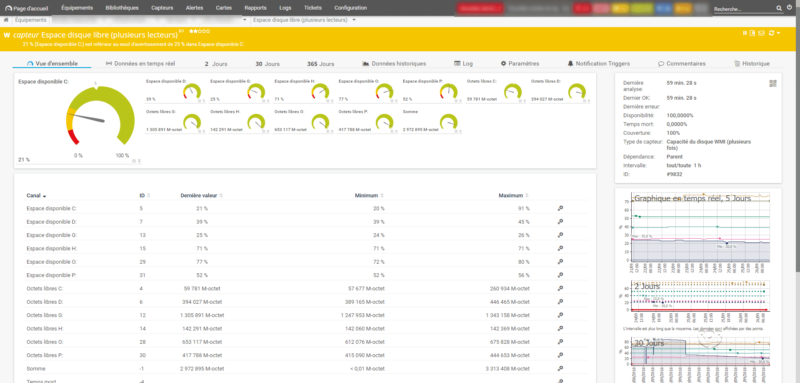Viewport: 800px width, 383px height.
Task: Open the Équipements menu
Action: pyautogui.click(x=77, y=8)
